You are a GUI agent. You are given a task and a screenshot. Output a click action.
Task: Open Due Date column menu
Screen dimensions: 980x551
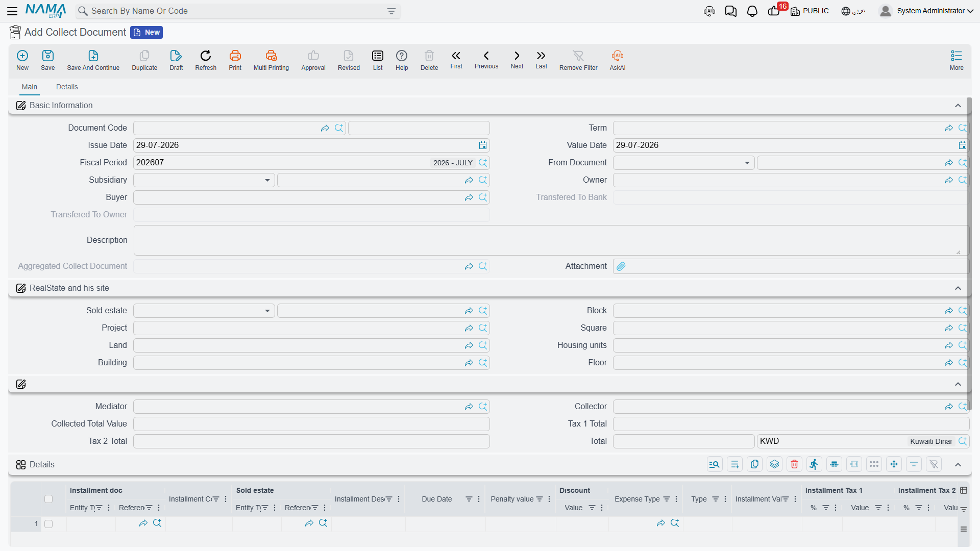[479, 499]
